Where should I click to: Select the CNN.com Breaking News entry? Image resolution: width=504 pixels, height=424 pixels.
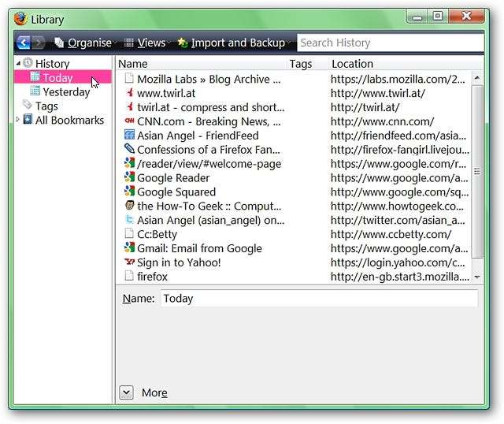pos(209,121)
